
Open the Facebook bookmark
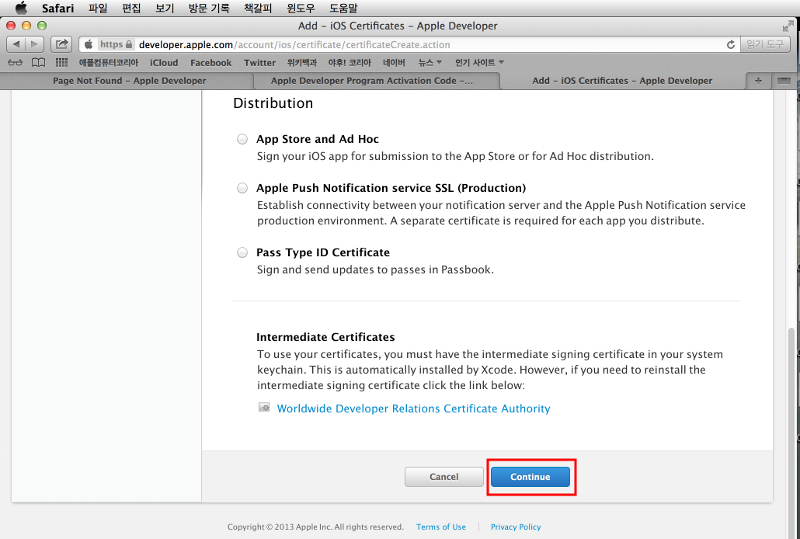pos(211,62)
